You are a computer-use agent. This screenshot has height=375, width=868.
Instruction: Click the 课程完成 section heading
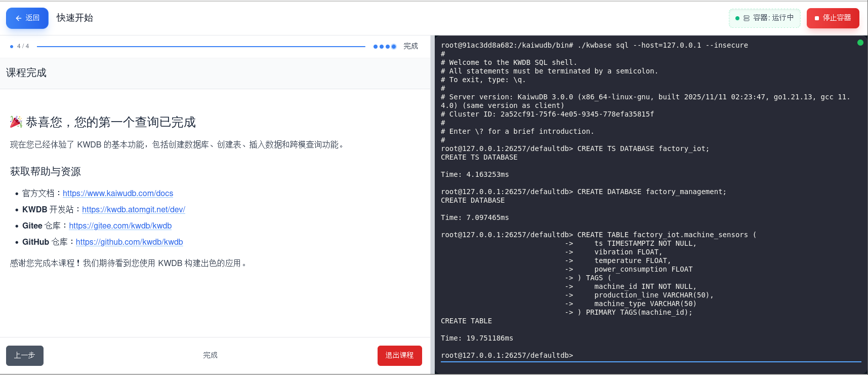tap(26, 73)
